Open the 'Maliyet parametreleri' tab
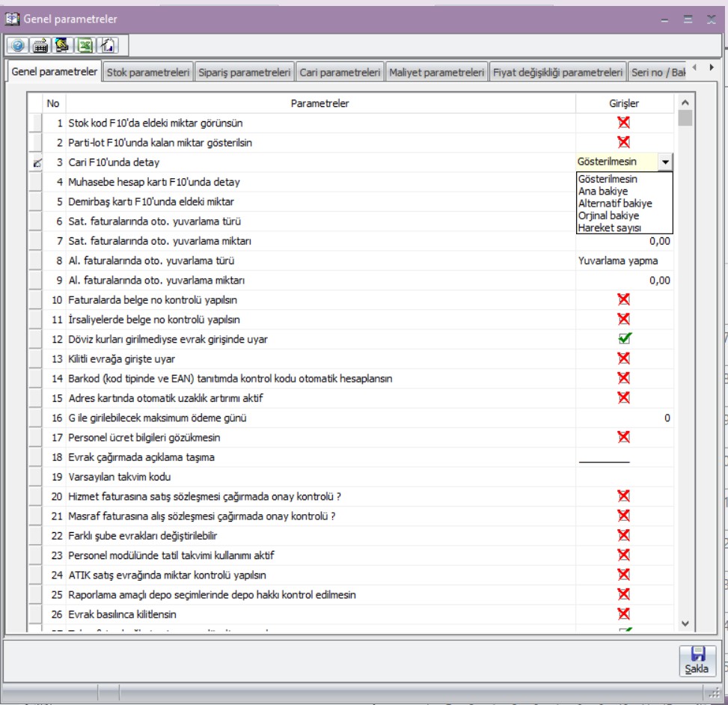728x705 pixels. [436, 73]
